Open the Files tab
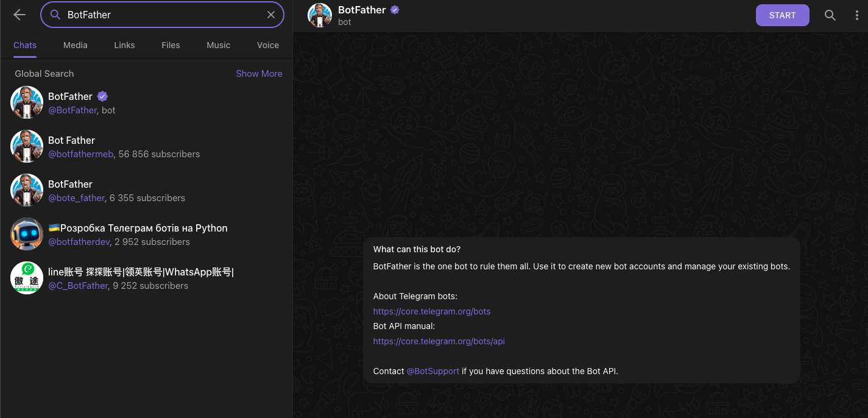Viewport: 868px width, 418px height. coord(171,45)
